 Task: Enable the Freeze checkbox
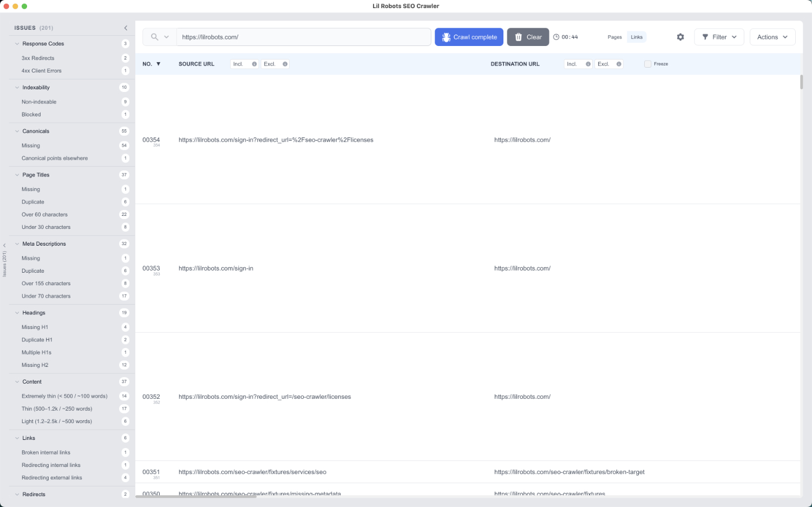point(647,64)
